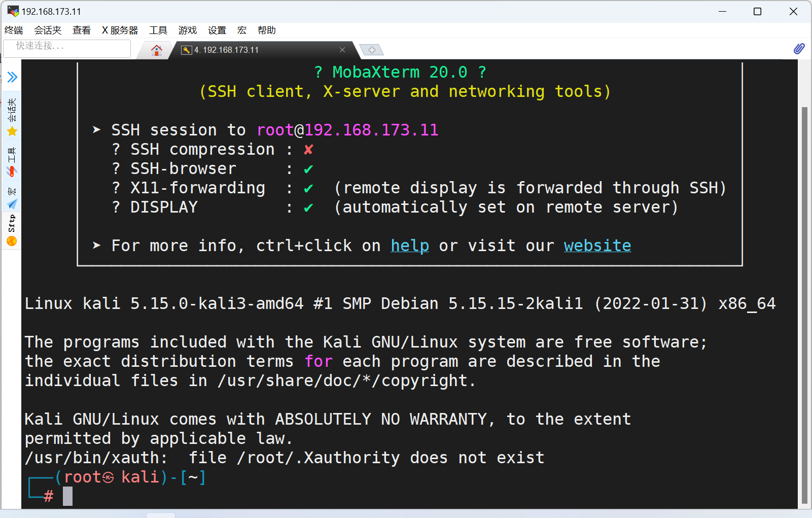Open the 查看 menu
Viewport: 812px width, 518px height.
click(x=81, y=30)
